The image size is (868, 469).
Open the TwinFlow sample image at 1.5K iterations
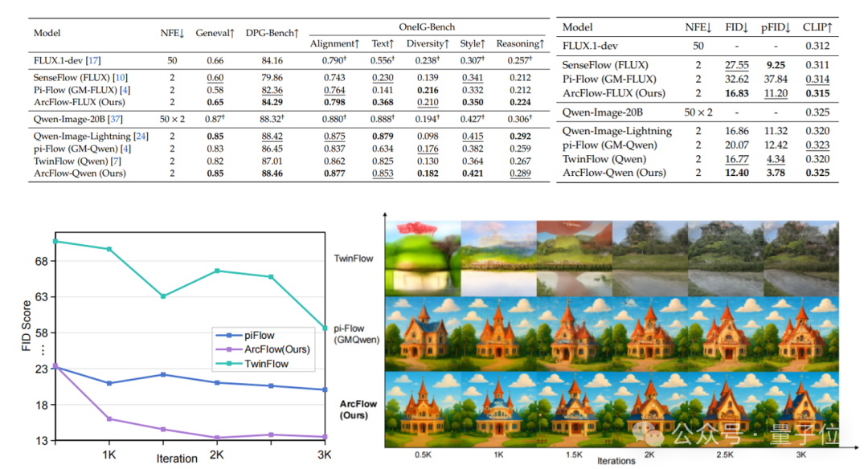pyautogui.click(x=574, y=259)
